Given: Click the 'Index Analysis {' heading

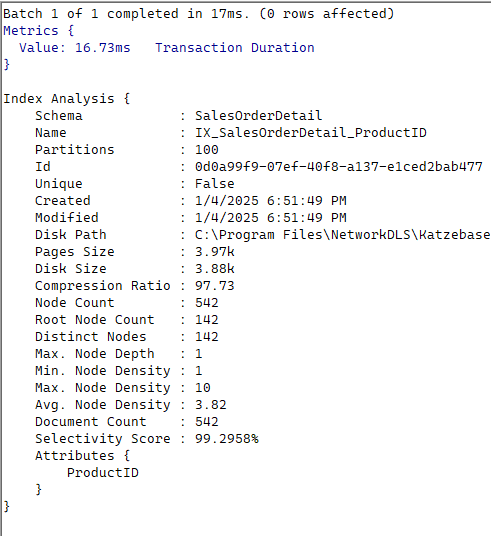Looking at the screenshot, I should pyautogui.click(x=67, y=99).
